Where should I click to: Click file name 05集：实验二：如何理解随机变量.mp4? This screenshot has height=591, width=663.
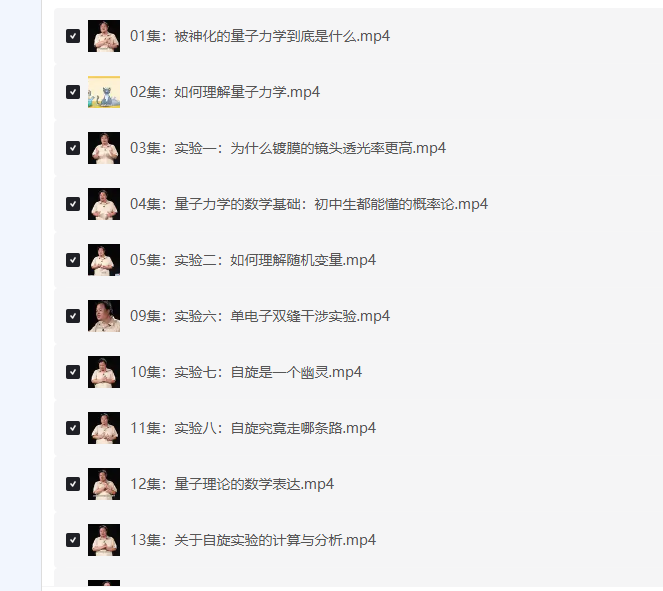[252, 260]
